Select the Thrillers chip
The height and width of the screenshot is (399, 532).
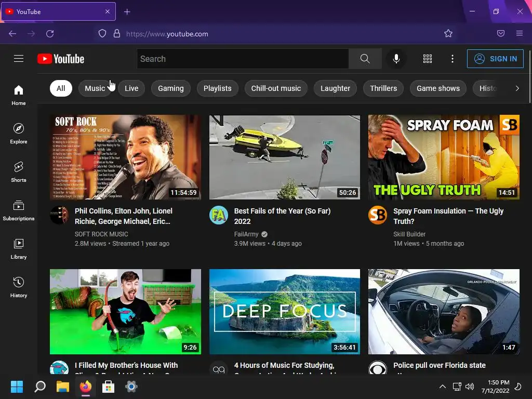pyautogui.click(x=383, y=88)
